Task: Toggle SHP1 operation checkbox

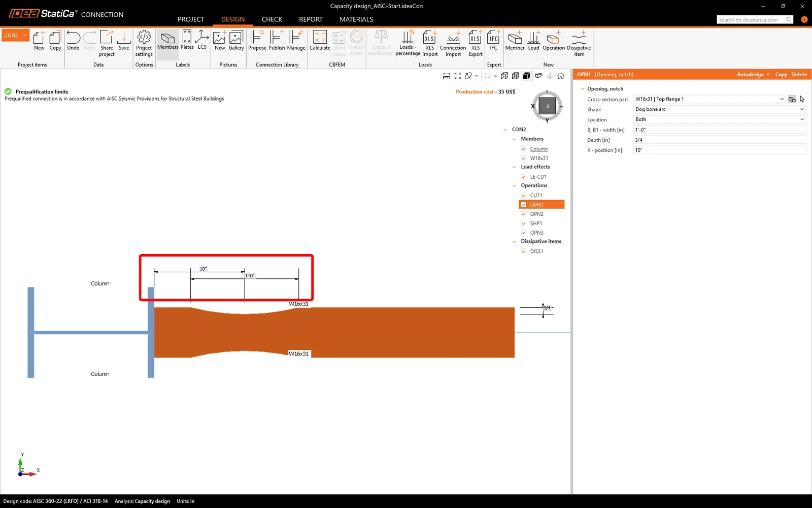Action: (x=524, y=223)
